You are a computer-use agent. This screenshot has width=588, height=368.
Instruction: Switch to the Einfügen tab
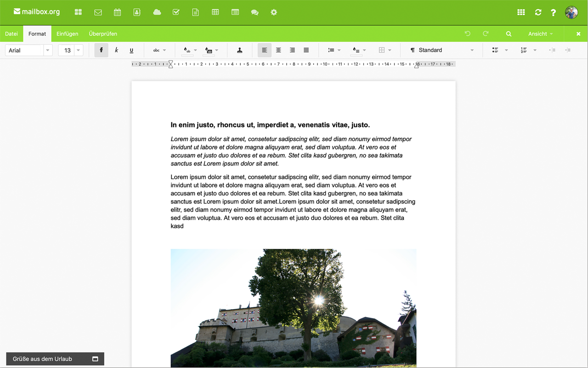coord(68,34)
